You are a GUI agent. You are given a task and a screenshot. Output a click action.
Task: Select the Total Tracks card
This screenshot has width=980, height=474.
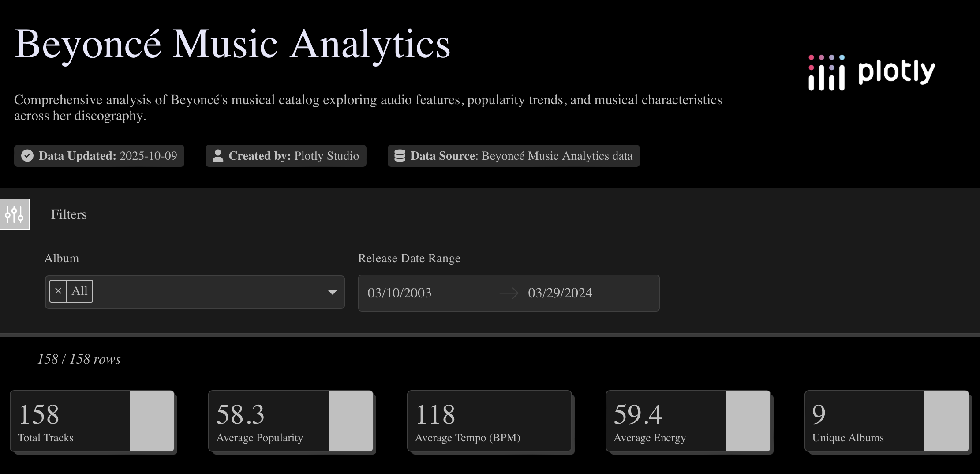click(92, 421)
